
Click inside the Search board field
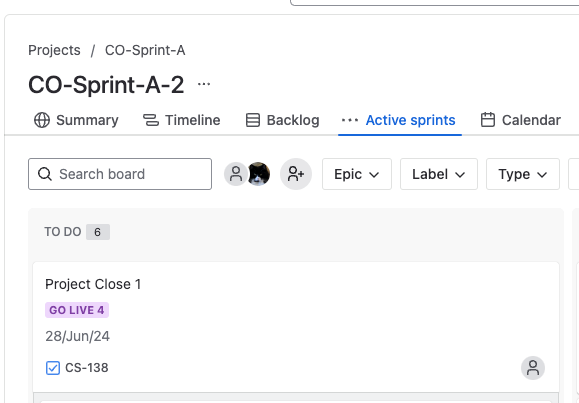(120, 174)
